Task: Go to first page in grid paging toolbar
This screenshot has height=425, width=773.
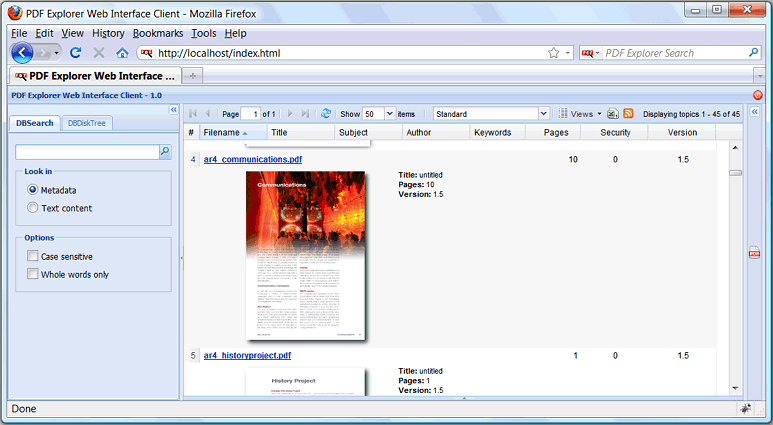Action: (193, 114)
